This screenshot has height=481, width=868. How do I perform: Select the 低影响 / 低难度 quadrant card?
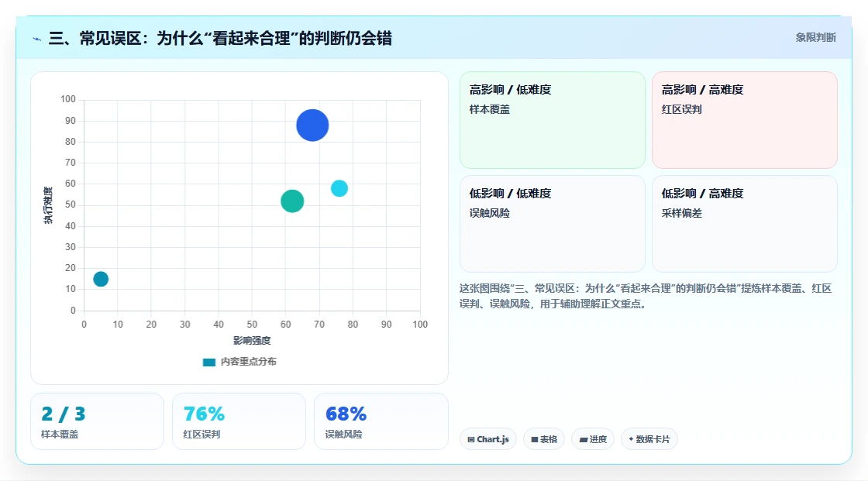(552, 224)
